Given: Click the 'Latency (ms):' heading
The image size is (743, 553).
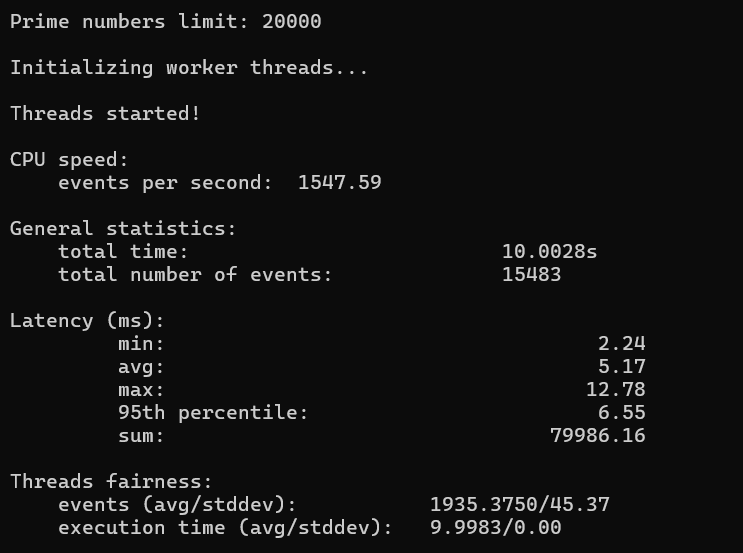Looking at the screenshot, I should (87, 321).
